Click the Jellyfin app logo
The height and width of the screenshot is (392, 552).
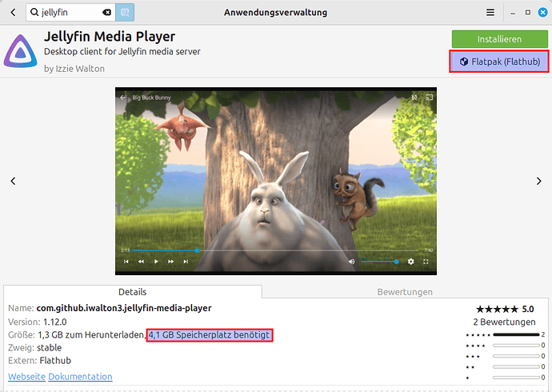[x=21, y=51]
